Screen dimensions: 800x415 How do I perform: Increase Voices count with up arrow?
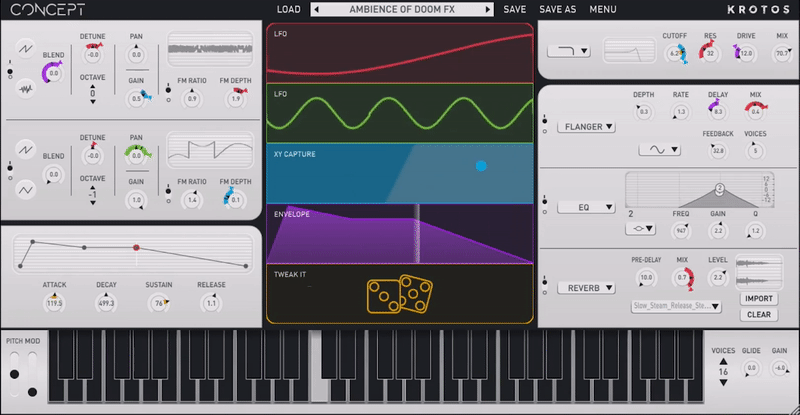[x=723, y=361]
